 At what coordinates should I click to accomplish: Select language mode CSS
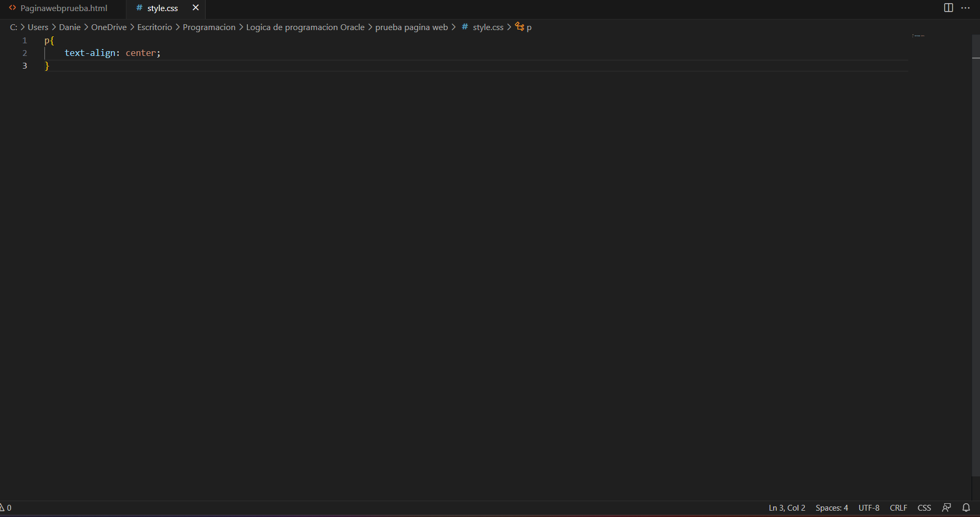[924, 508]
